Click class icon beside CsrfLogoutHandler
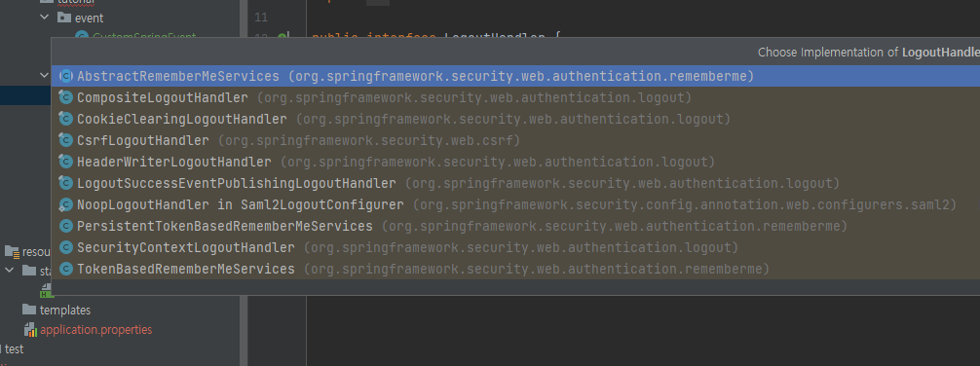 pos(65,140)
